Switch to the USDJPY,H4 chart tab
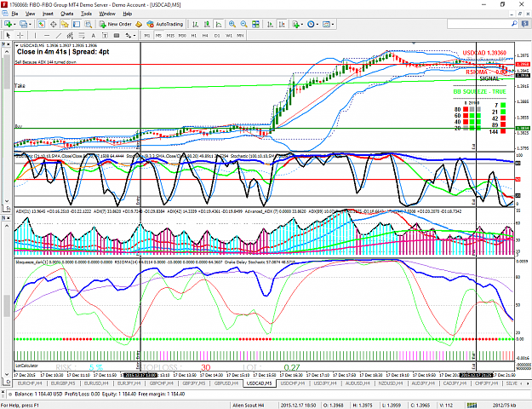 click(x=325, y=383)
